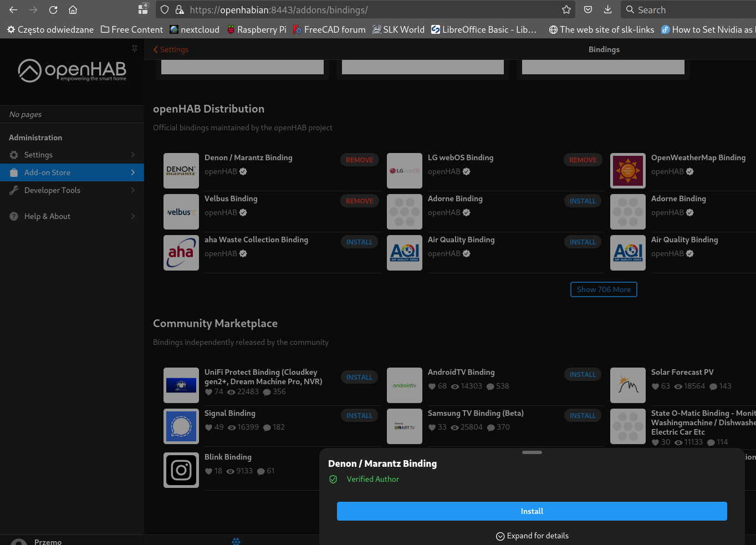Viewport: 756px width, 545px height.
Task: Open the Signal Binding icon
Action: 181,426
